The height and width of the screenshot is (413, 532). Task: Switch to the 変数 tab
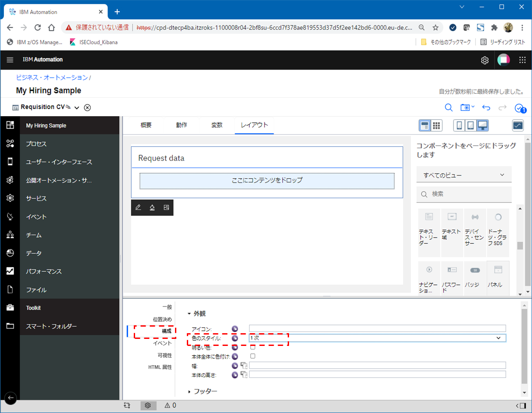click(x=217, y=125)
